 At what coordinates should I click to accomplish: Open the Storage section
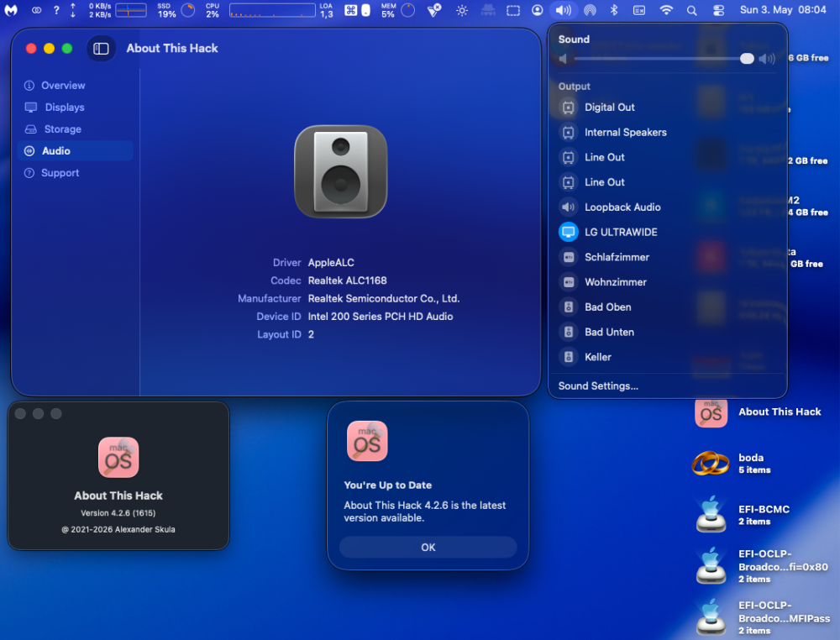click(75, 129)
